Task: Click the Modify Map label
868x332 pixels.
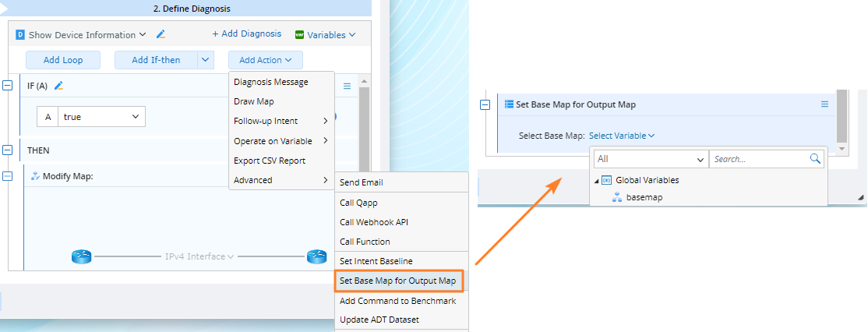Action: click(68, 176)
